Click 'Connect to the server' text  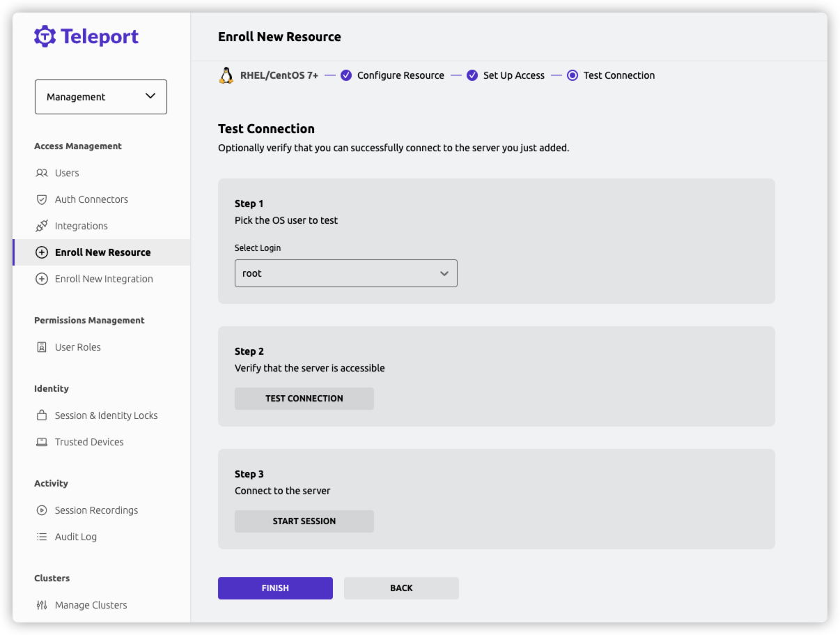(283, 491)
